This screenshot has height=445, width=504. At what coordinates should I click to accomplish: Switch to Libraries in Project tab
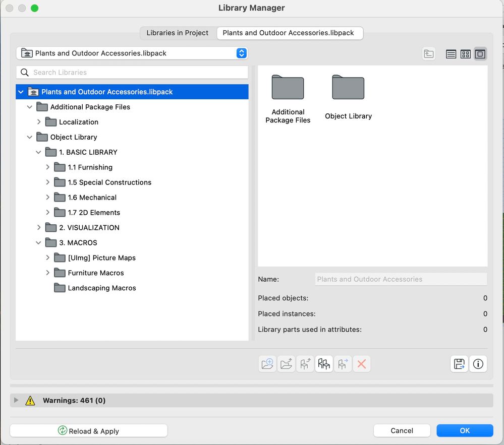(178, 33)
